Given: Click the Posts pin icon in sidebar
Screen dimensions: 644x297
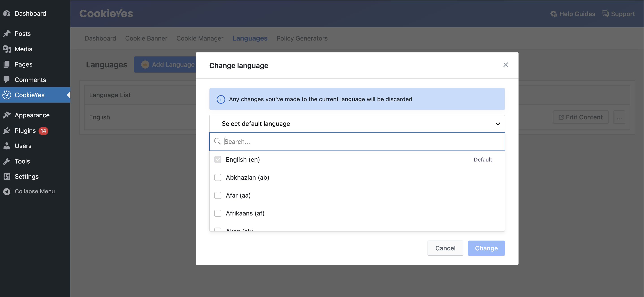Looking at the screenshot, I should tap(7, 33).
